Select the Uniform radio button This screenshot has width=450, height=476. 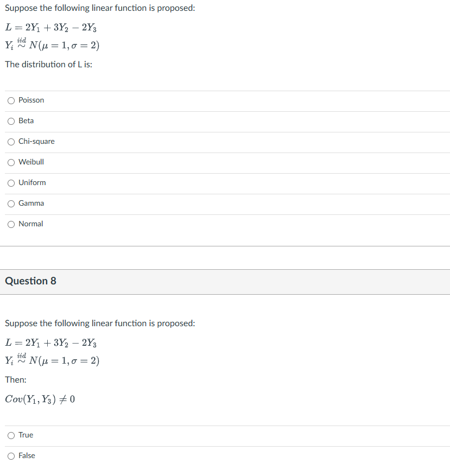pos(11,183)
